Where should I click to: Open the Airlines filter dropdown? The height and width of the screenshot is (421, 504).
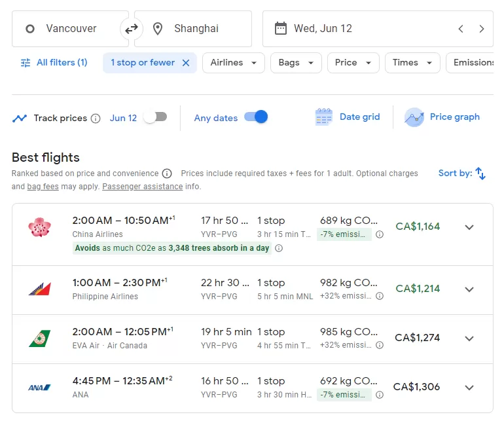tap(234, 63)
